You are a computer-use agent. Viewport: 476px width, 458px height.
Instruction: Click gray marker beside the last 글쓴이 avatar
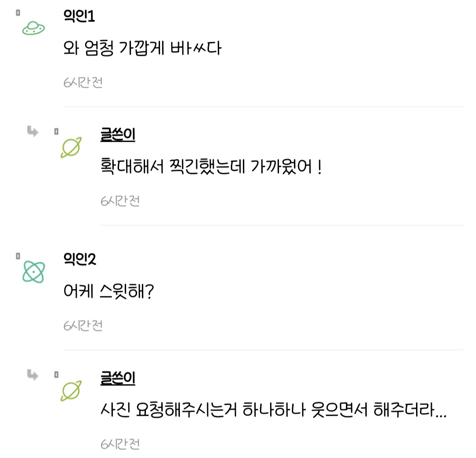point(56,374)
